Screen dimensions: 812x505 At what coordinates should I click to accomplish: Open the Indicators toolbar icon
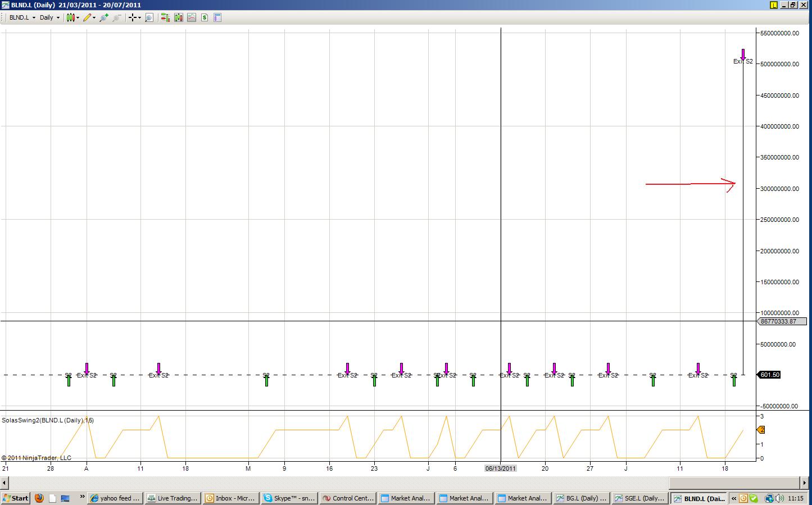point(192,17)
